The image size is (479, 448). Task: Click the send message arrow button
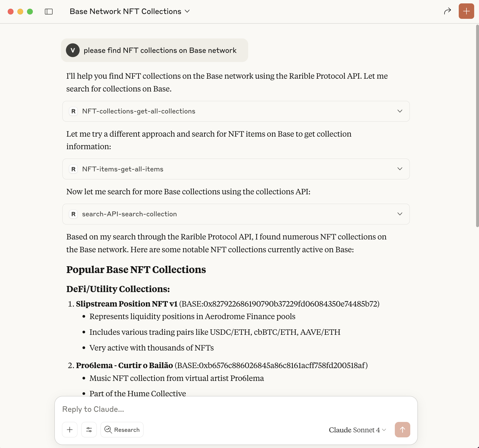[x=402, y=430]
